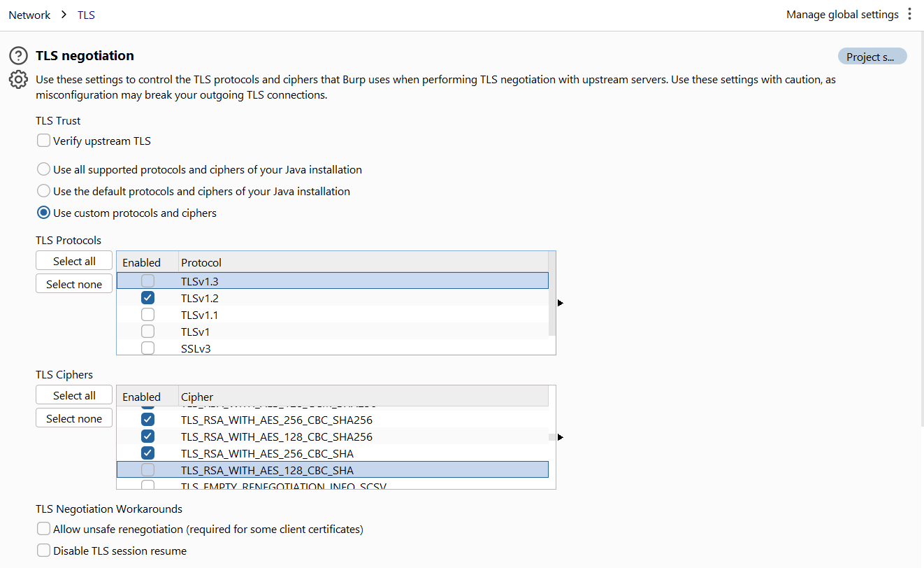Uncheck the TLSv1.2 protocol checkbox

coord(147,298)
